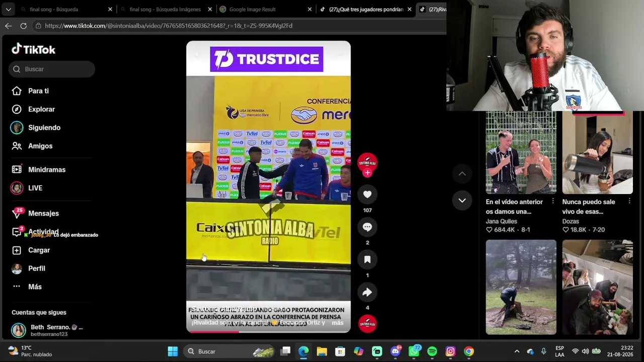This screenshot has height=362, width=644.
Task: Open Microsoft Store from the taskbar
Action: [x=340, y=351]
